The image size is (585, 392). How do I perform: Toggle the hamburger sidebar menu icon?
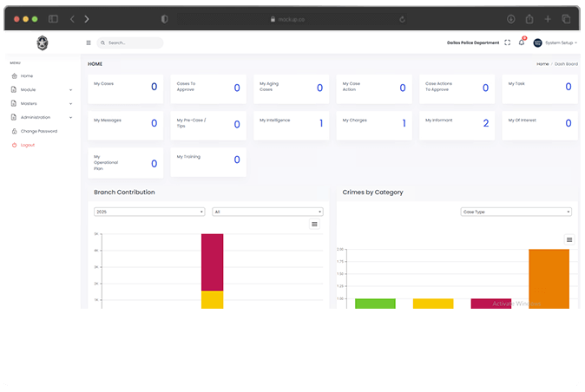point(89,42)
